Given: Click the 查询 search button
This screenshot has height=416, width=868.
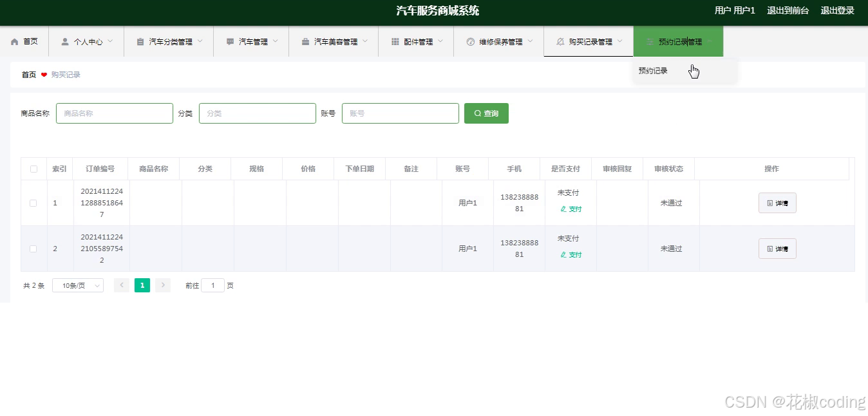Looking at the screenshot, I should 486,113.
